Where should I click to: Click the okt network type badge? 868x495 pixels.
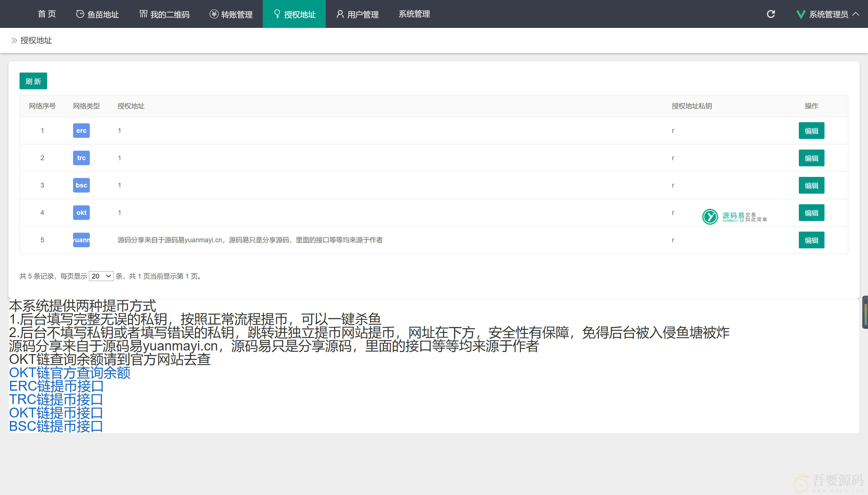tap(81, 213)
